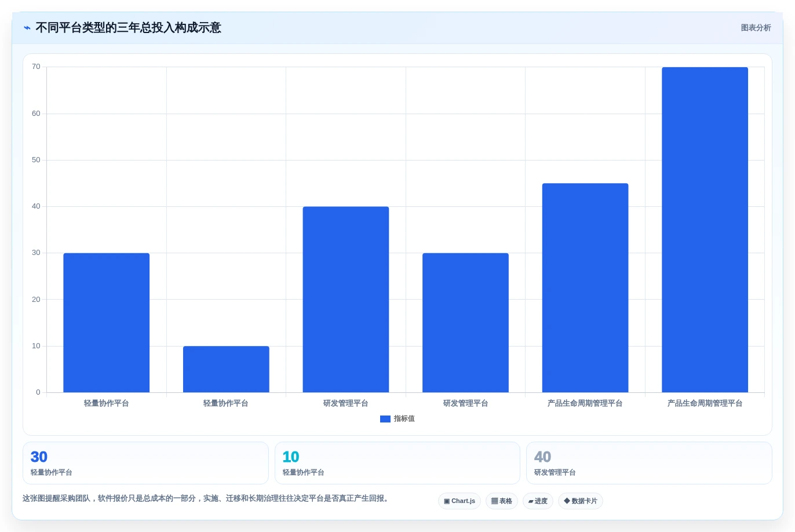Click the shortest bar valued 10
The image size is (795, 532).
pyautogui.click(x=226, y=369)
